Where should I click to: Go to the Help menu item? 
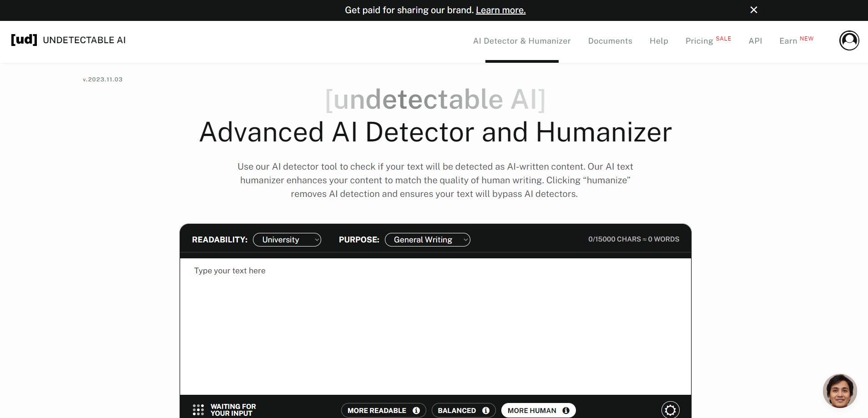(659, 41)
